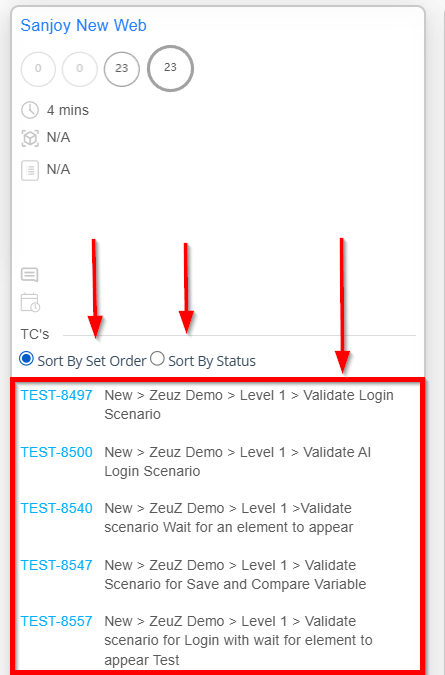Click the clock duration icon
The height and width of the screenshot is (675, 445).
coord(30,110)
